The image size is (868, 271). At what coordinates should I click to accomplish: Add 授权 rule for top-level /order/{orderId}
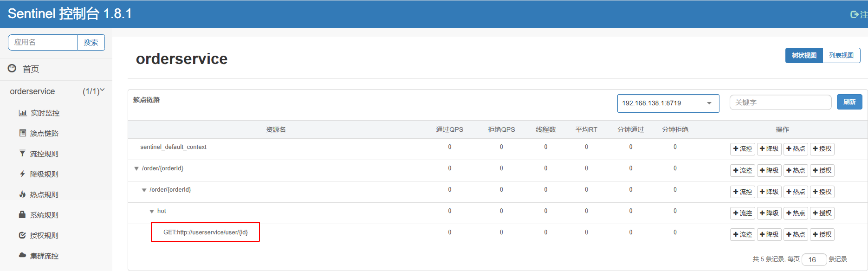point(822,170)
